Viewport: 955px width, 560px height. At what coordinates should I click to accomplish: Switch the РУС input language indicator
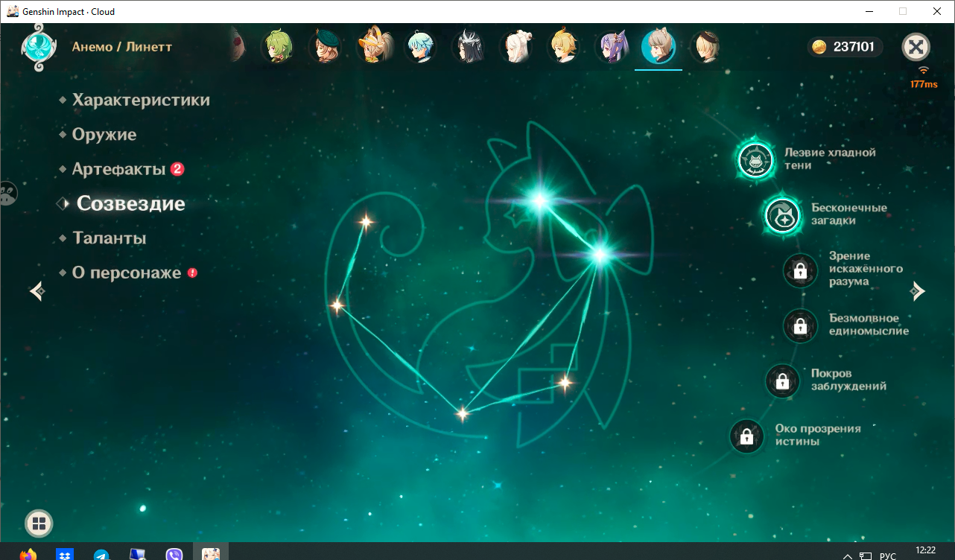click(x=887, y=556)
